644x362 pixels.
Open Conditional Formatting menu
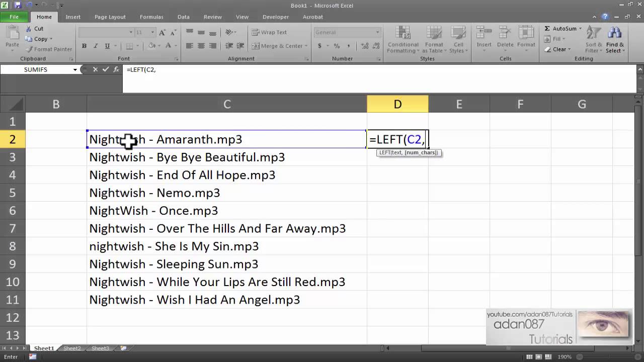pyautogui.click(x=403, y=40)
